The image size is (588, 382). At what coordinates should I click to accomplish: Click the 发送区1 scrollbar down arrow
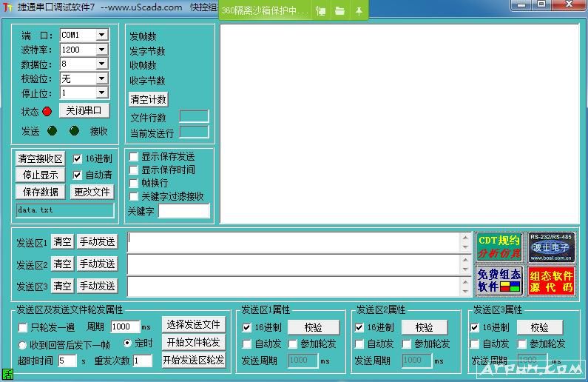pos(465,248)
